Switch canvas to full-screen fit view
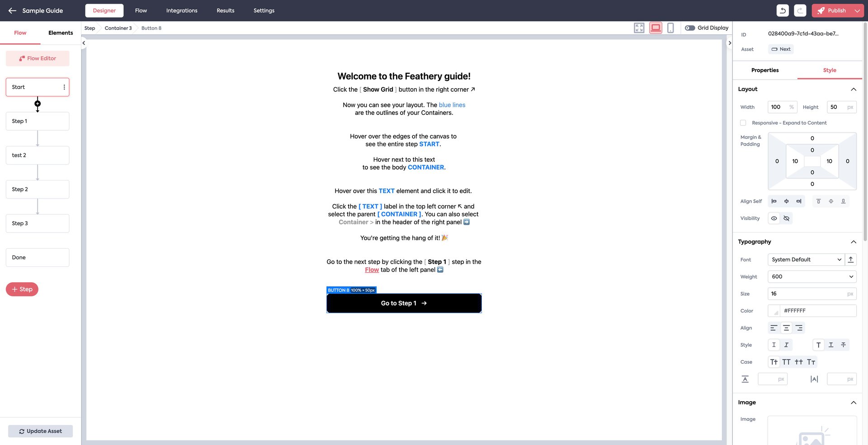This screenshot has height=445, width=868. pos(639,28)
